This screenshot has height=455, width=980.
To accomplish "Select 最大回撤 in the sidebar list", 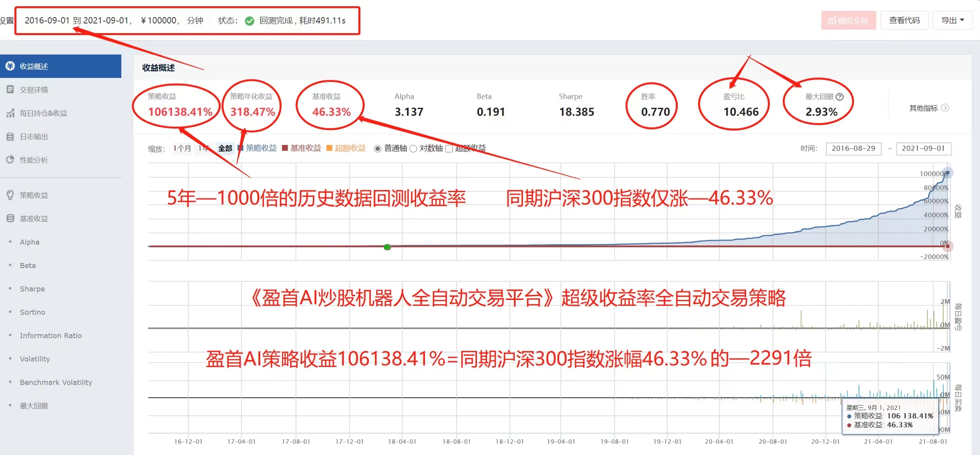I will 34,406.
